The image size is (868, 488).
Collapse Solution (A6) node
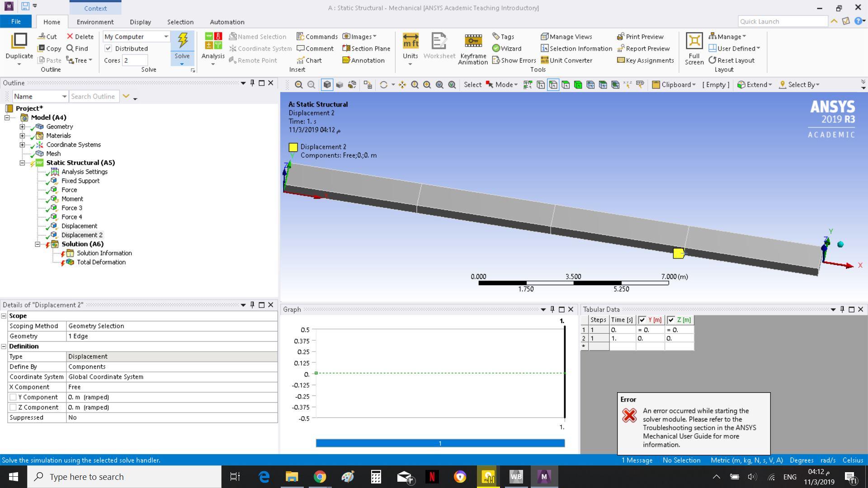(x=38, y=244)
